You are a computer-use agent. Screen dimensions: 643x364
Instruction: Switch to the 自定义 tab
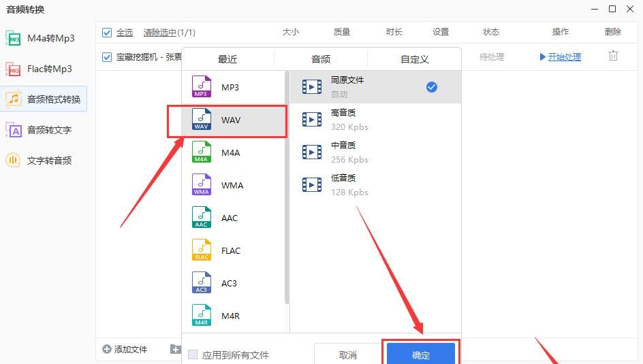[415, 59]
